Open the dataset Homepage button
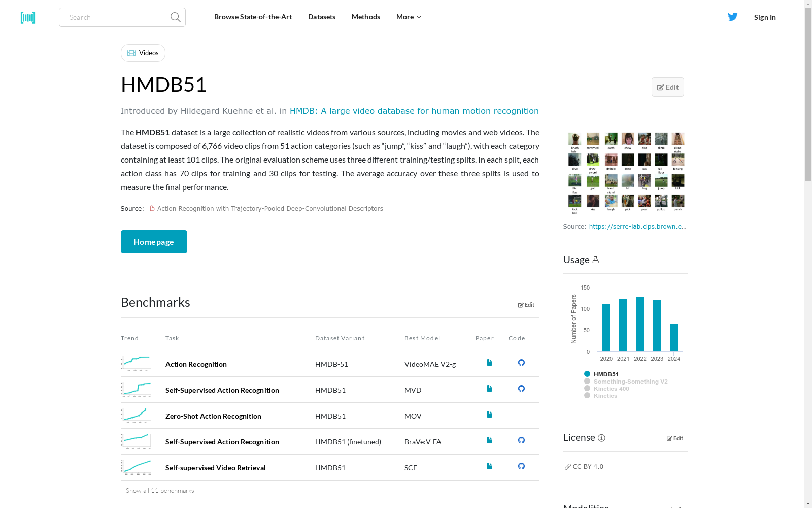 (x=154, y=242)
